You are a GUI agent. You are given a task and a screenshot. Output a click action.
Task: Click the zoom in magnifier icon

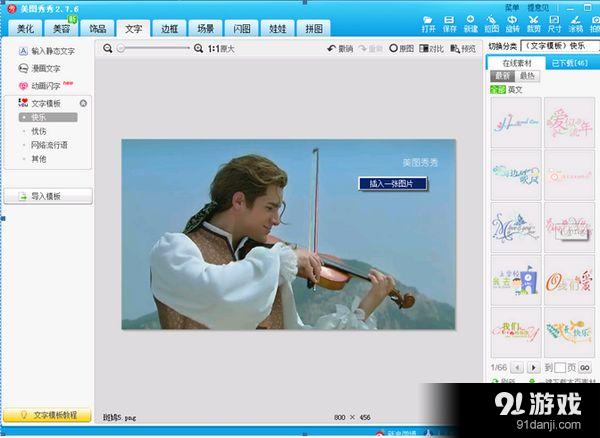tap(198, 48)
